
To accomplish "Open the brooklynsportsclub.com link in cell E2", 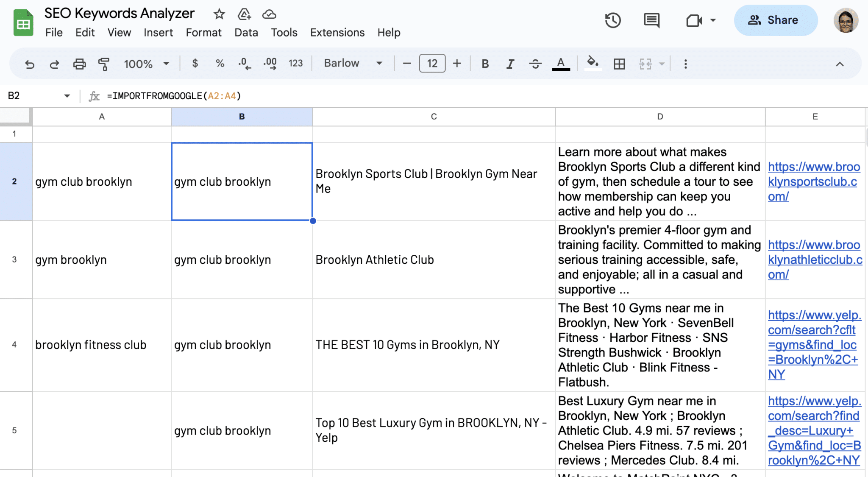I will [x=814, y=181].
